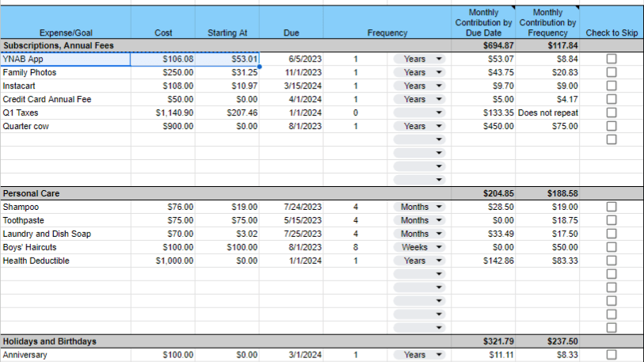Select Q1 Taxes cost $1,140.90
This screenshot has height=362, width=644.
[x=163, y=112]
